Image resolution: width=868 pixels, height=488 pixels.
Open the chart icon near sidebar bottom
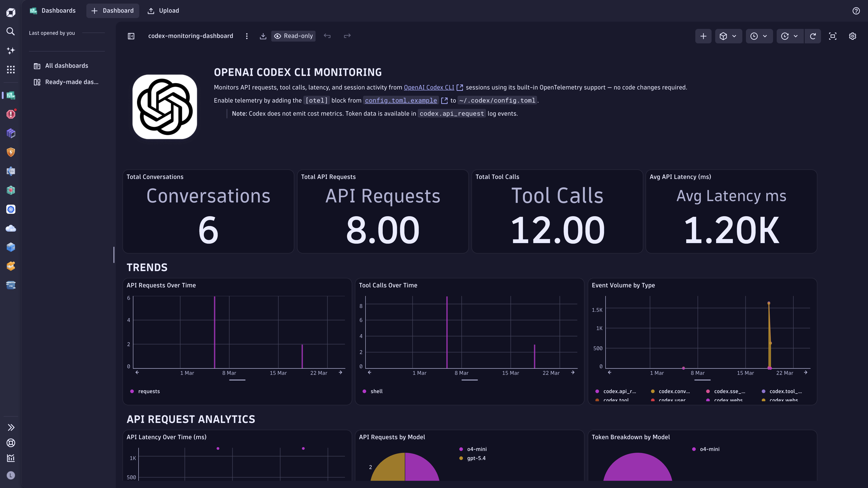[x=11, y=458]
